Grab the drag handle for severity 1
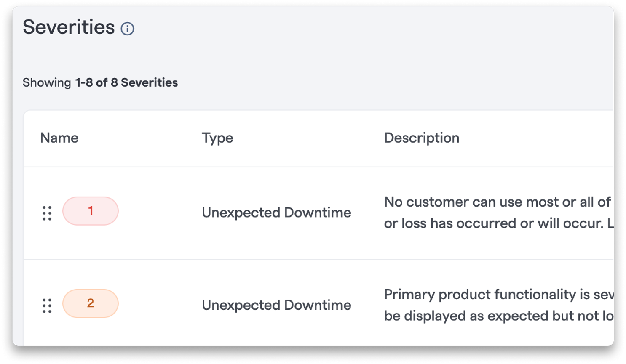The width and height of the screenshot is (626, 364). pos(47,213)
